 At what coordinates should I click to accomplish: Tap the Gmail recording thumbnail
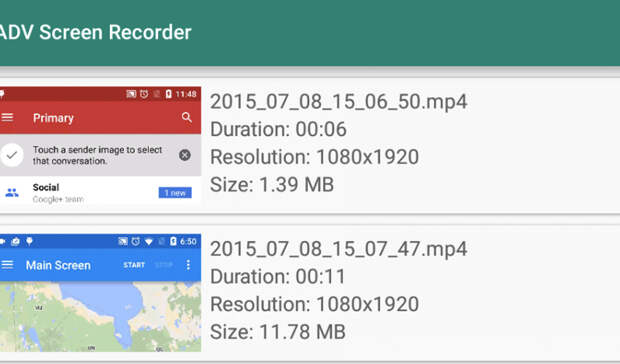coord(100,146)
